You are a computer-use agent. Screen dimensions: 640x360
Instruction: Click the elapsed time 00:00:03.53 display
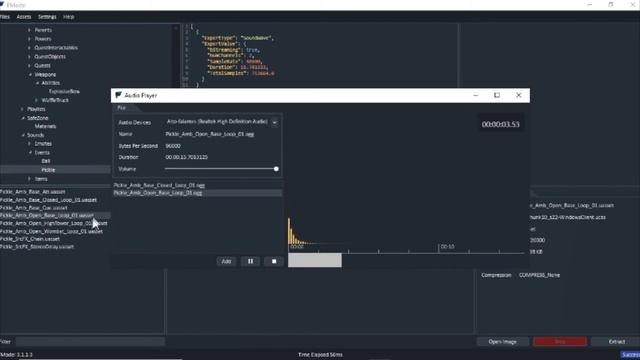pyautogui.click(x=500, y=124)
